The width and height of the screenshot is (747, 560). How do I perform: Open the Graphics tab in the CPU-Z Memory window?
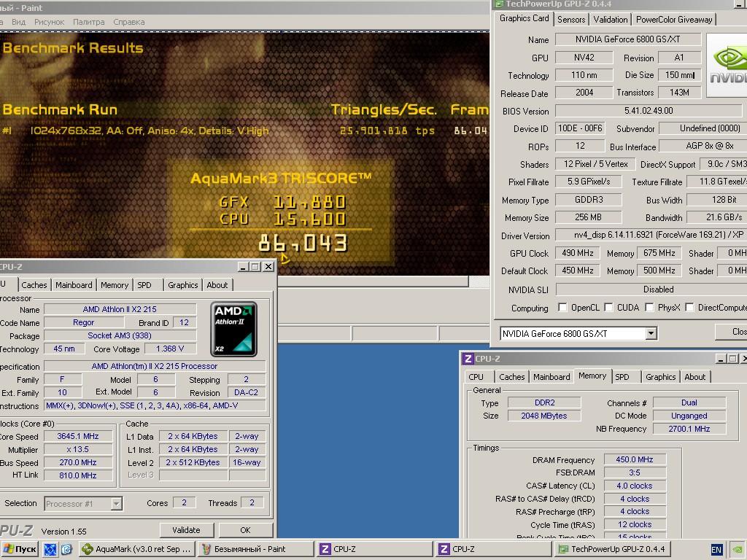coord(661,377)
